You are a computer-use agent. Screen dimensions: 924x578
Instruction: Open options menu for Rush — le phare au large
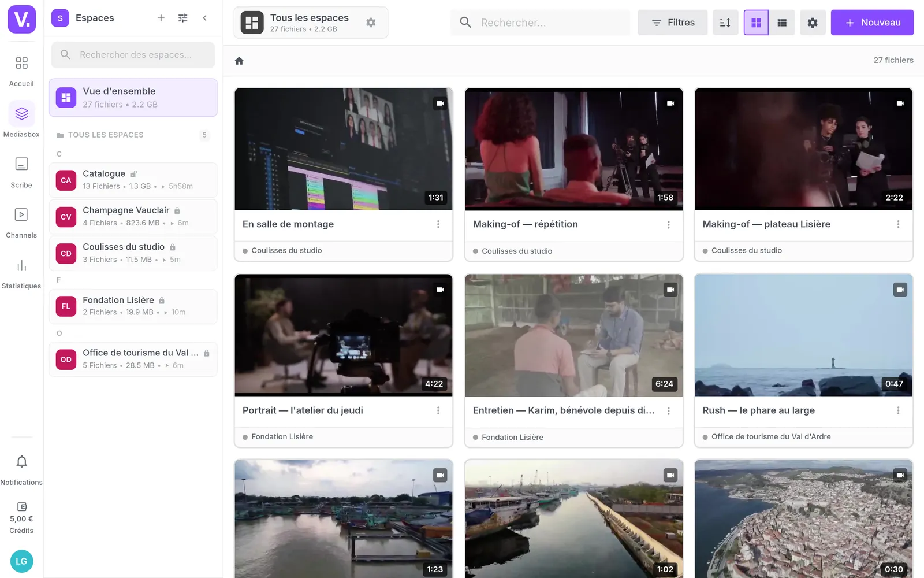[x=898, y=410]
